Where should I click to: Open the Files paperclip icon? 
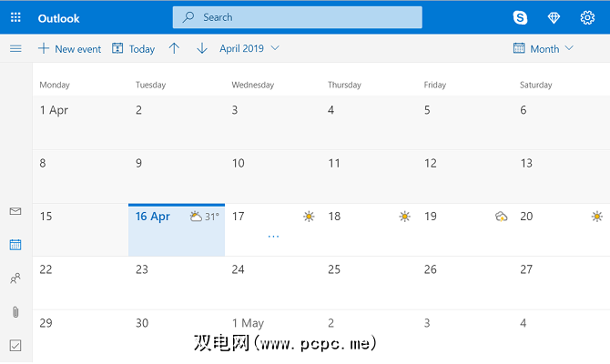coord(15,312)
